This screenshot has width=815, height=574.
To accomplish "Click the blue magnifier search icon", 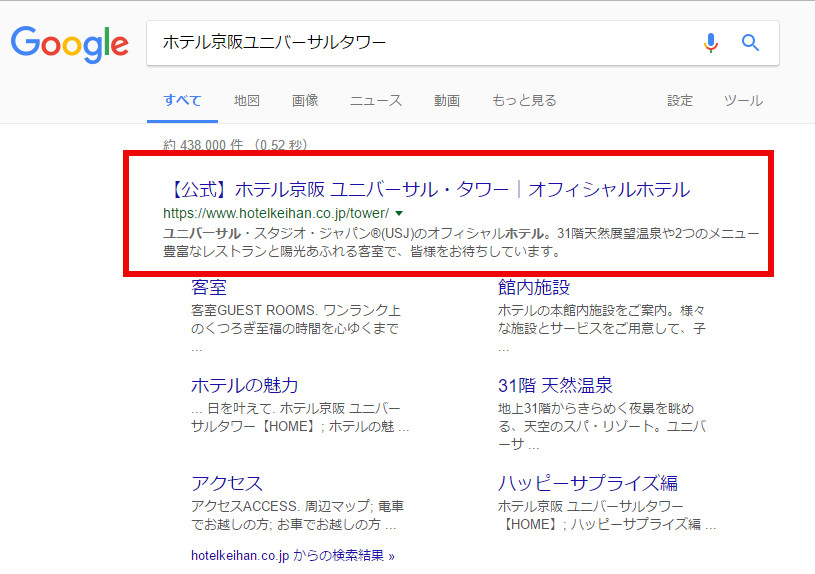I will (750, 43).
